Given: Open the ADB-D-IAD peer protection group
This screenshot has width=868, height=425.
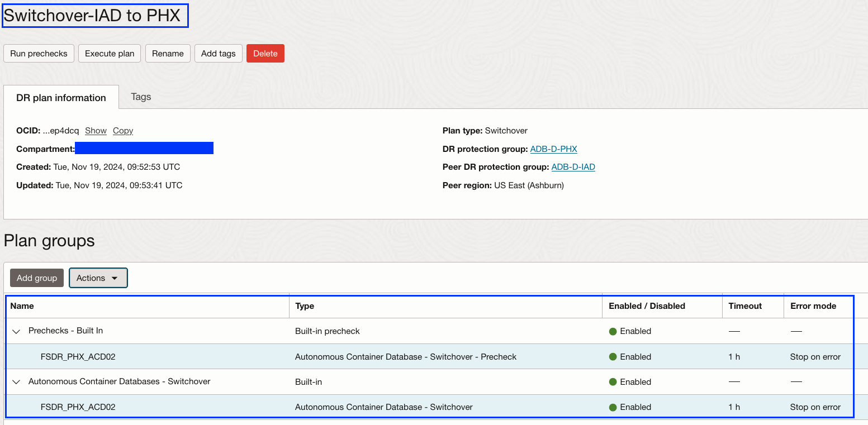Looking at the screenshot, I should 573,167.
